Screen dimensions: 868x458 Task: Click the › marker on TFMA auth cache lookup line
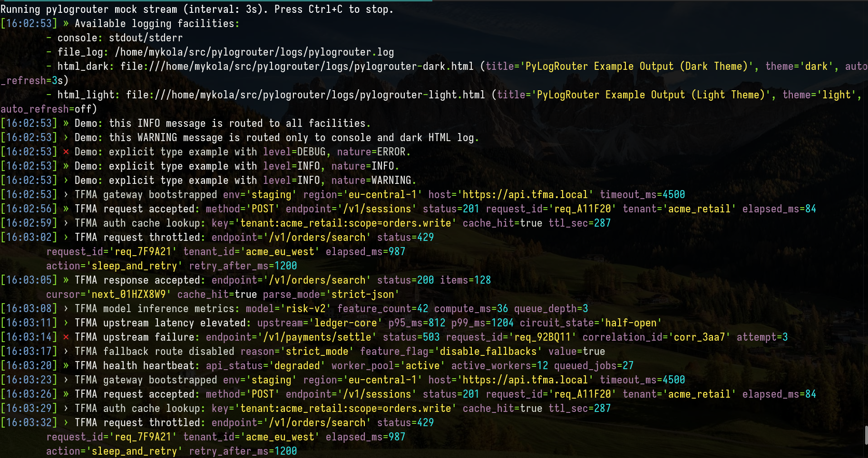click(x=66, y=223)
